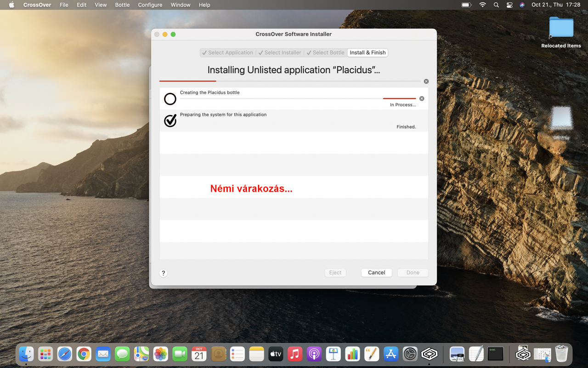Open the Edit menu
The image size is (588, 368).
pos(81,5)
